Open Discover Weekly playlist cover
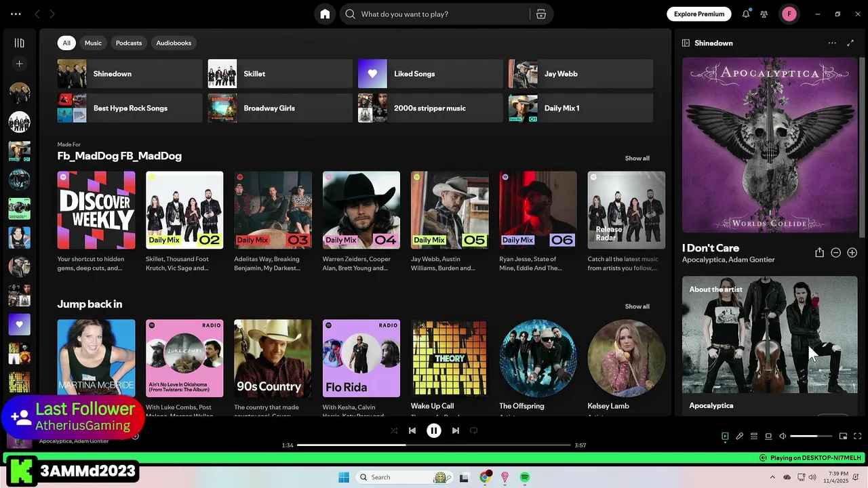The width and height of the screenshot is (868, 488). tap(96, 210)
